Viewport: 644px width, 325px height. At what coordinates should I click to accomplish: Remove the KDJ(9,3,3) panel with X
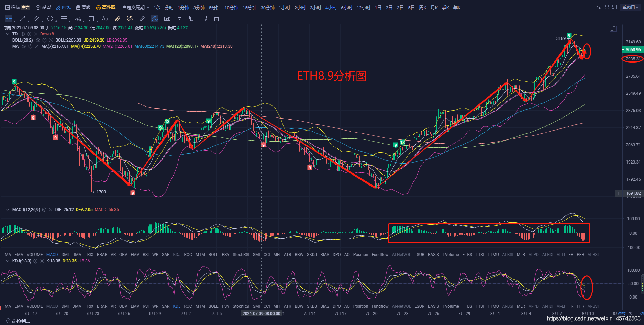tap(42, 261)
